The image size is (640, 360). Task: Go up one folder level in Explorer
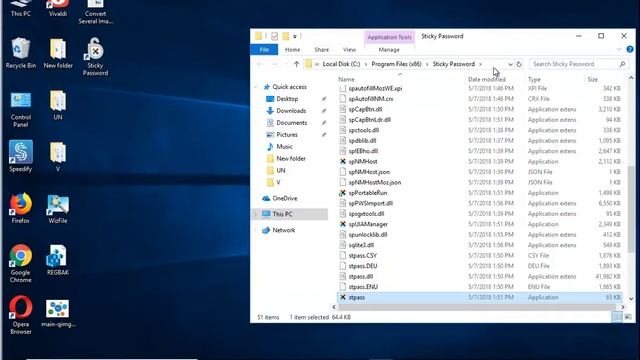[x=296, y=64]
